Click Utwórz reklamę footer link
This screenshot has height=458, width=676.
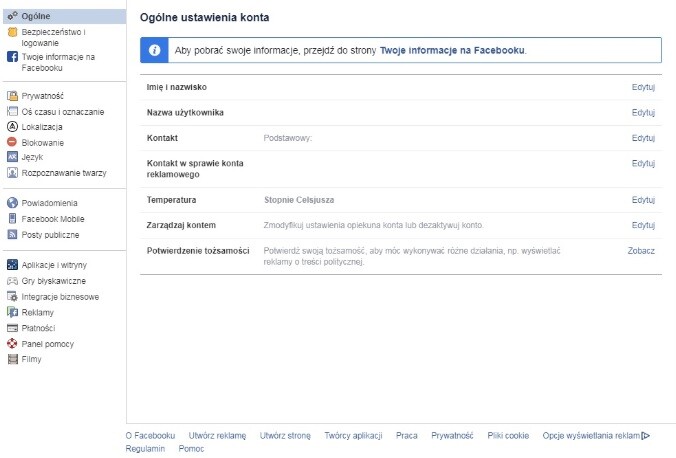[217, 435]
